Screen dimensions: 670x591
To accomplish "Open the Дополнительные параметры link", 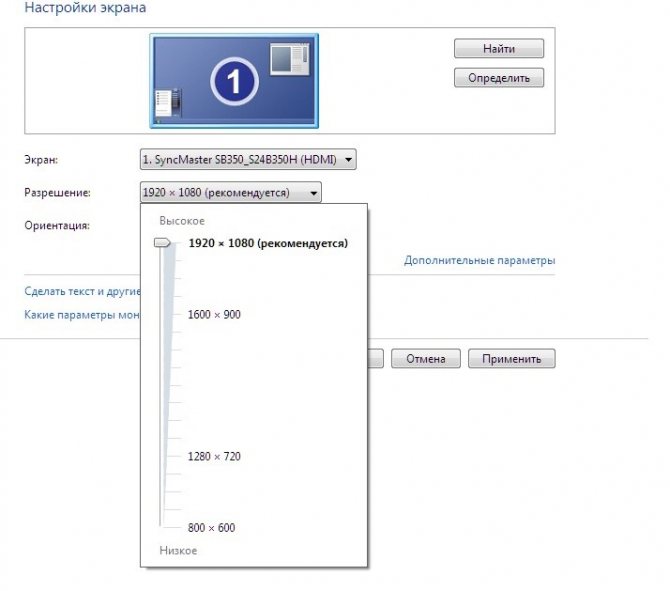I will (479, 261).
